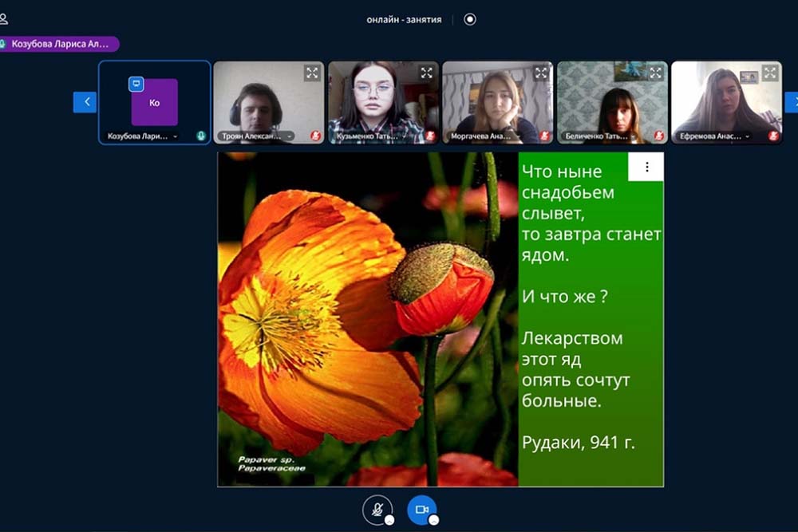Open the users list panel icon

[3, 19]
